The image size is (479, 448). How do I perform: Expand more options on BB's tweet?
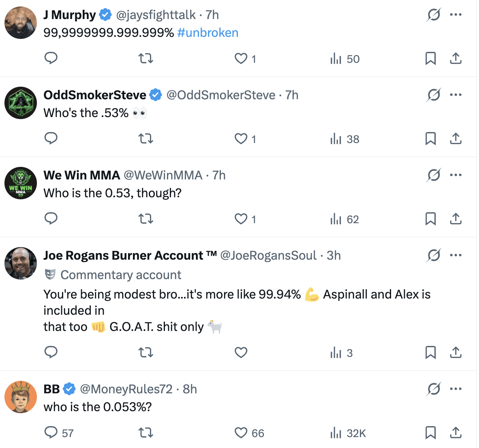coord(456,389)
